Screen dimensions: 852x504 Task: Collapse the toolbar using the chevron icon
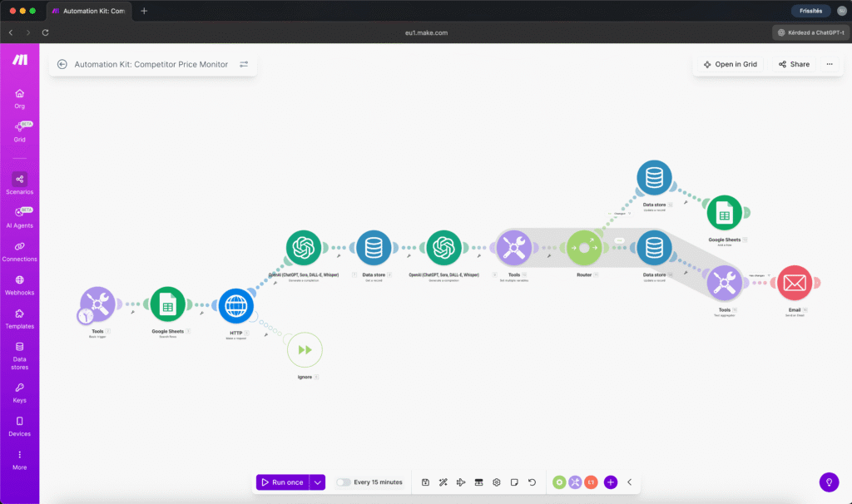pos(630,482)
